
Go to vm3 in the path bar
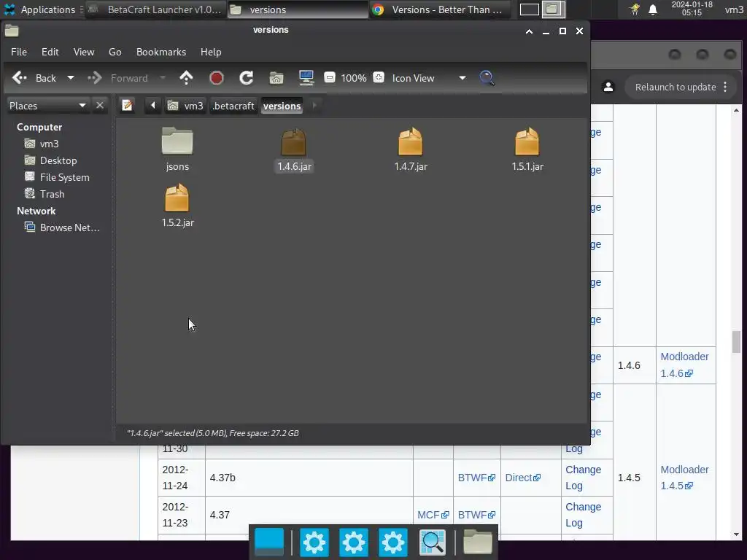[x=186, y=106]
